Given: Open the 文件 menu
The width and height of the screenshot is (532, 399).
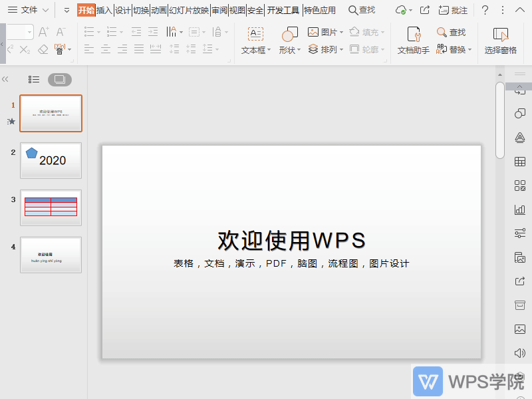Looking at the screenshot, I should tap(26, 10).
